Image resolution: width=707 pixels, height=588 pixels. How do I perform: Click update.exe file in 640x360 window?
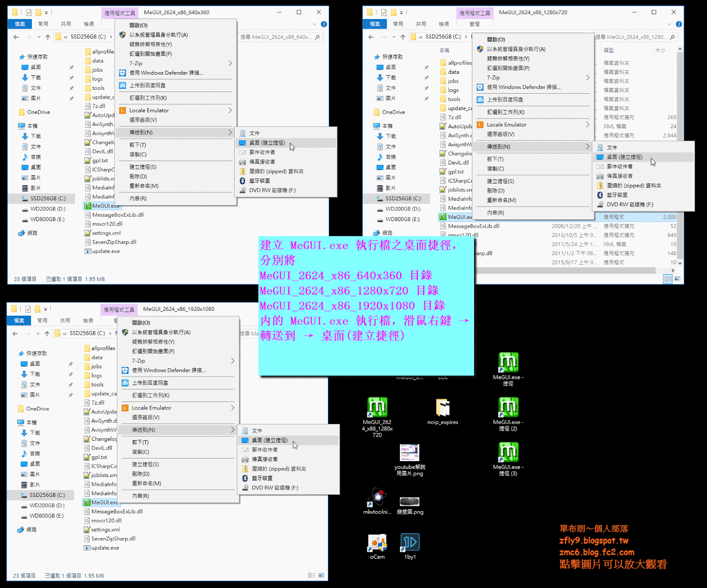102,251
